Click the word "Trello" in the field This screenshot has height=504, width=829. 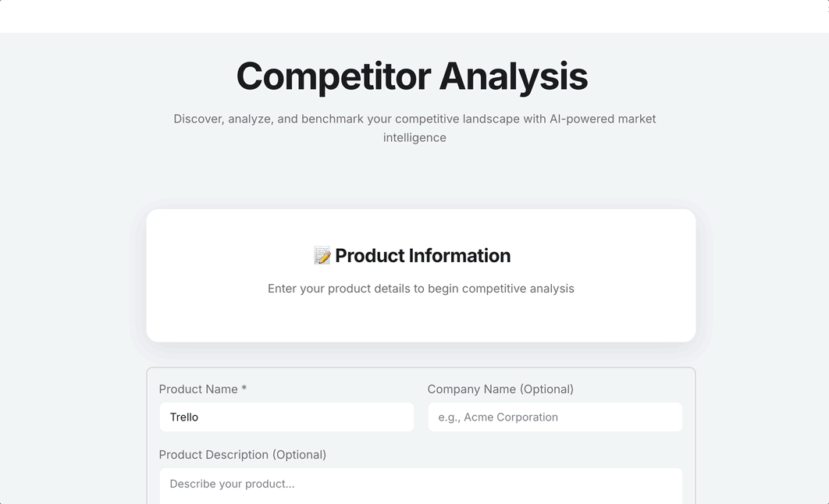(184, 417)
